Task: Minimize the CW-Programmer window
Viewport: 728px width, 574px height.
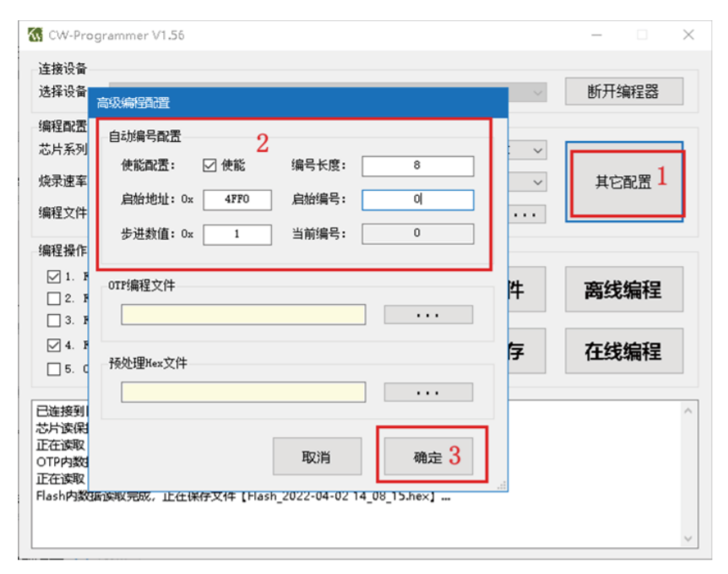Action: 596,35
